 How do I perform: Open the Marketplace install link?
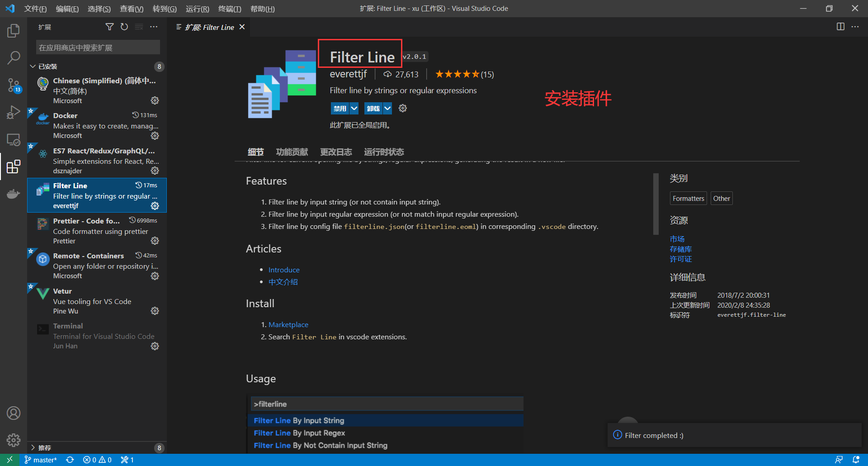pos(288,324)
